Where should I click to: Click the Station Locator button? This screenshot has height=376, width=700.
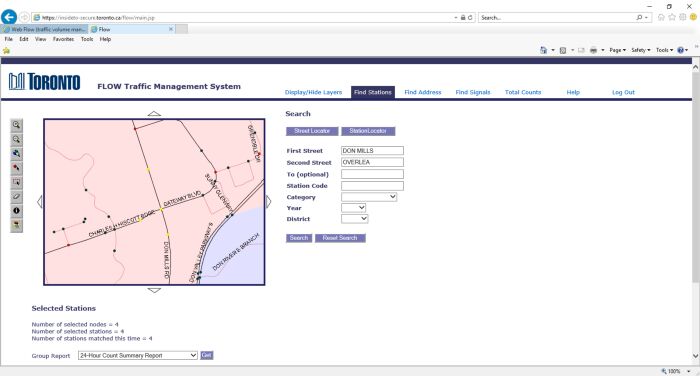(x=368, y=131)
